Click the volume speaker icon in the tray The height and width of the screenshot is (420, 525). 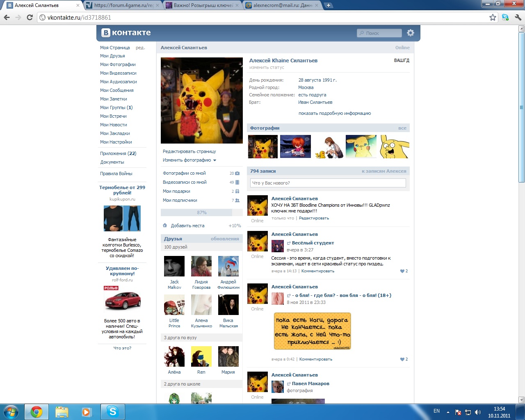(x=478, y=412)
